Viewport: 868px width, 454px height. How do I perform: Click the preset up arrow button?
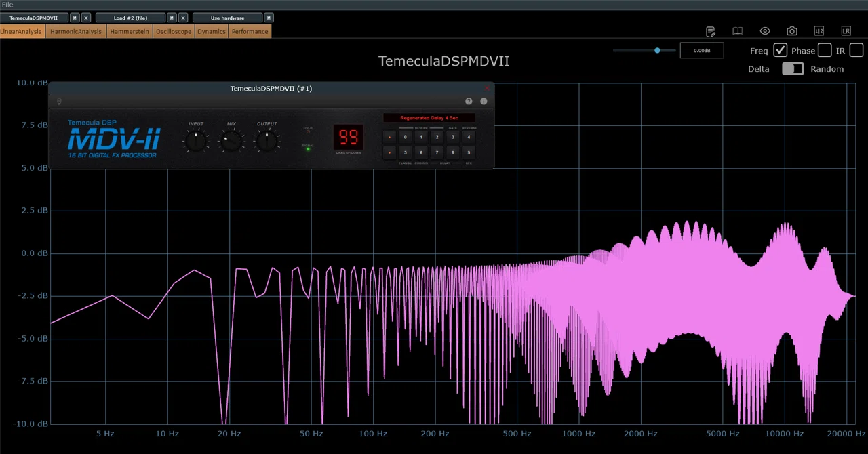click(389, 137)
